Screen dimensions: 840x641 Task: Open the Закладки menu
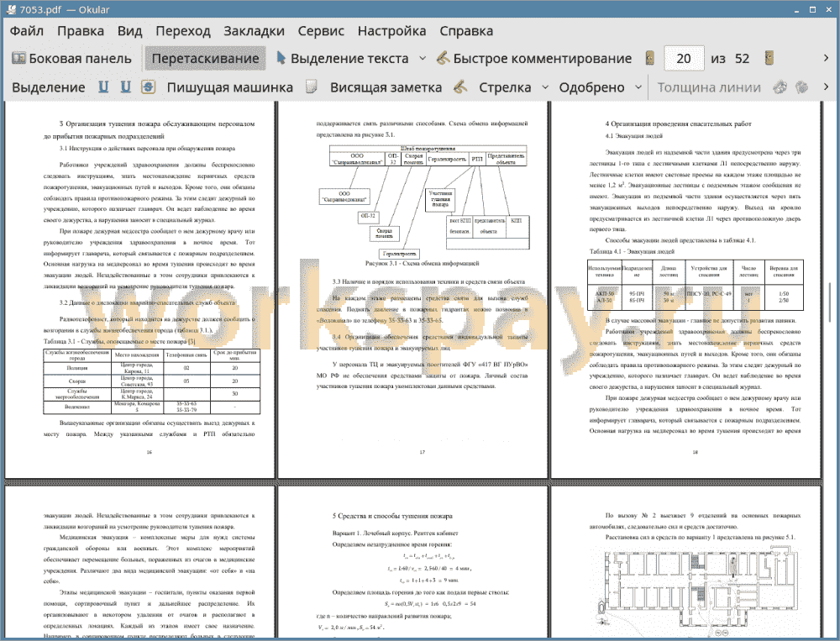coord(254,30)
